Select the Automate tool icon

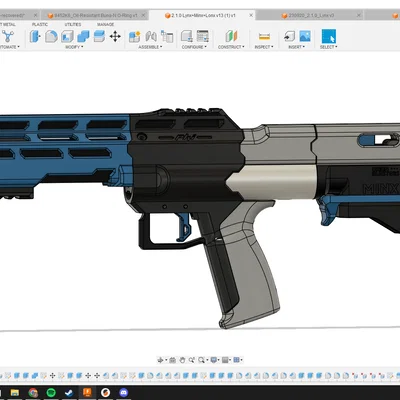click(8, 36)
